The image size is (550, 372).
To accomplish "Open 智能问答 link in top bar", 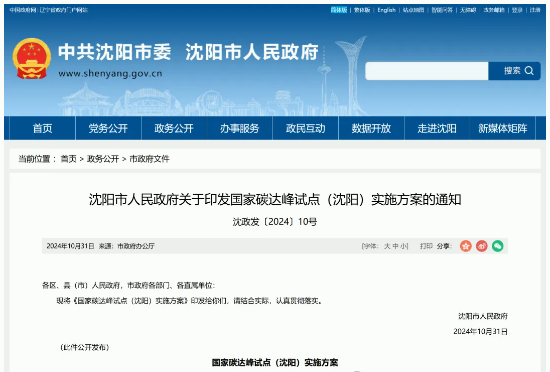I will pos(442,10).
